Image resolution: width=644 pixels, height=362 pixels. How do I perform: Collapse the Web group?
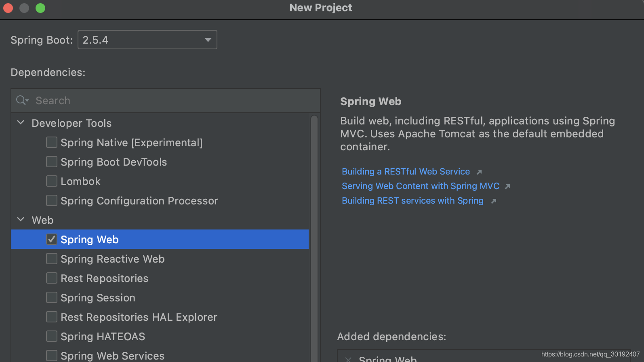21,219
